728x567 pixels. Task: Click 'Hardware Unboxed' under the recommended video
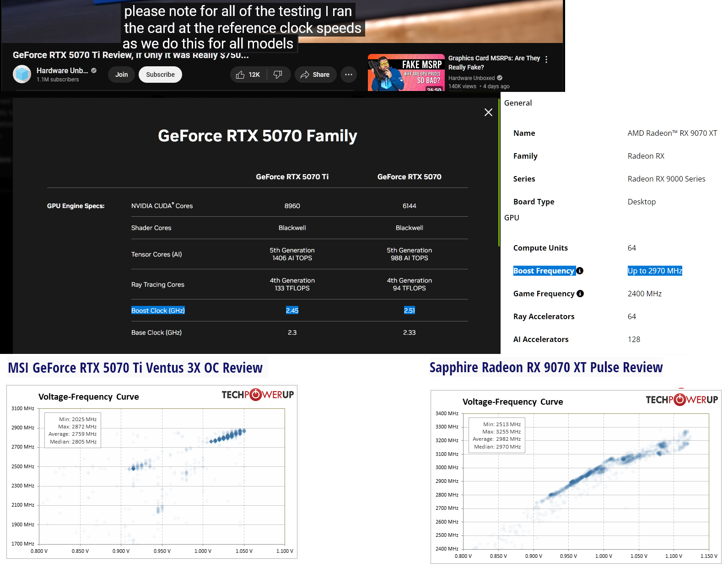pos(471,78)
